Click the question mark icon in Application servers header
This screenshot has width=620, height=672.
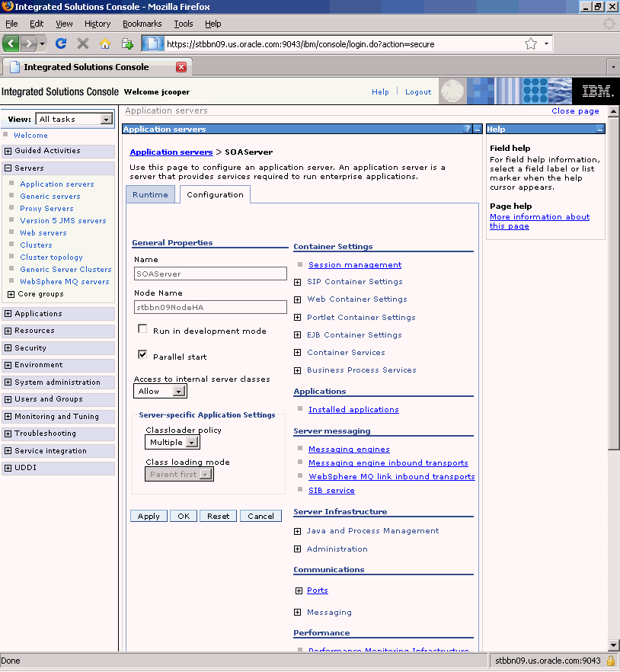click(x=468, y=129)
